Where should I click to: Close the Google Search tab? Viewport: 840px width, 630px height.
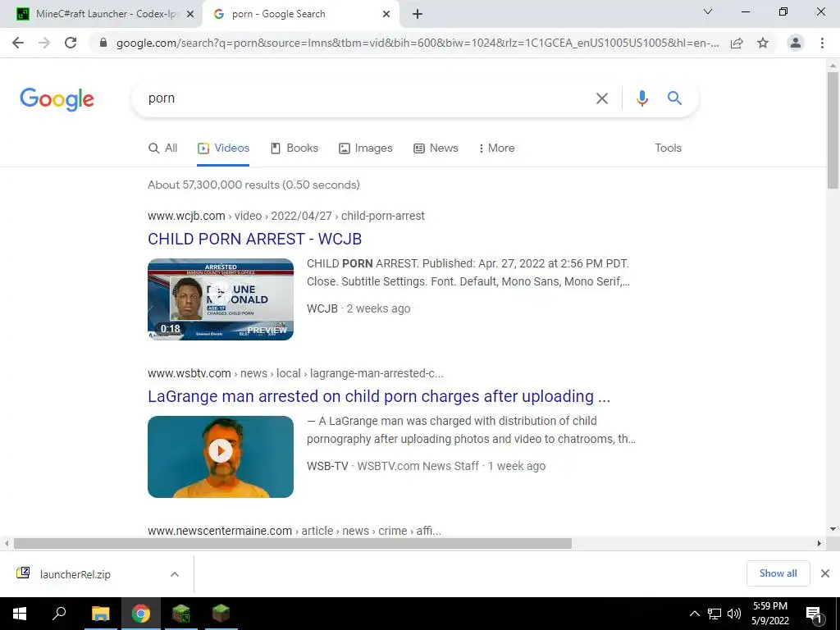386,15
